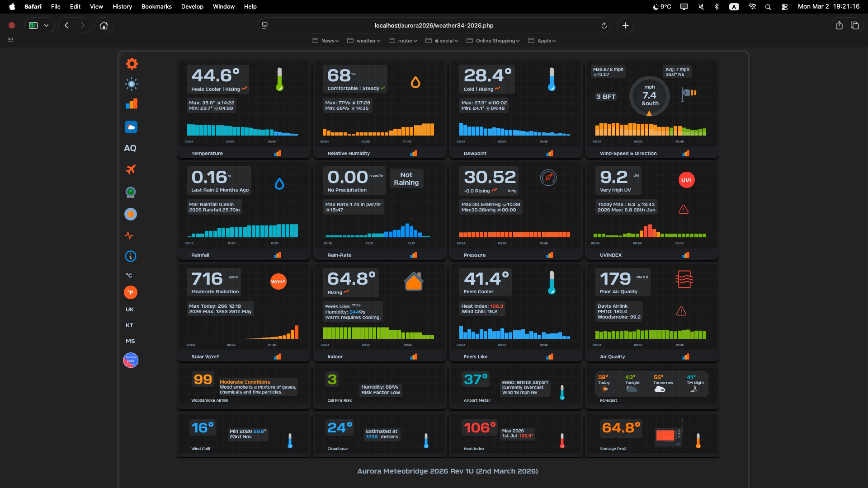Image resolution: width=868 pixels, height=488 pixels.
Task: Open the Bookmarks menu
Action: tap(156, 7)
